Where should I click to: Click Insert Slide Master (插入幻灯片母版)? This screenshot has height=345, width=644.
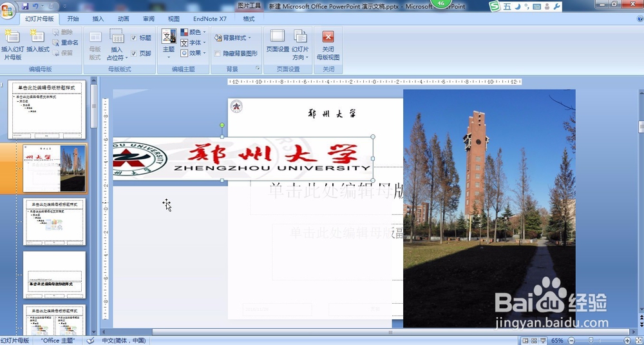[x=13, y=45]
